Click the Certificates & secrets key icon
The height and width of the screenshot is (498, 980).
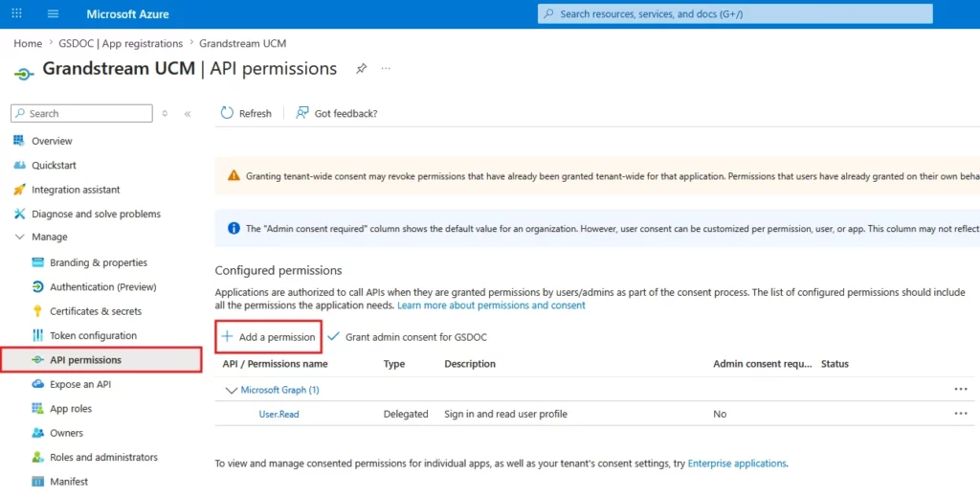[37, 311]
